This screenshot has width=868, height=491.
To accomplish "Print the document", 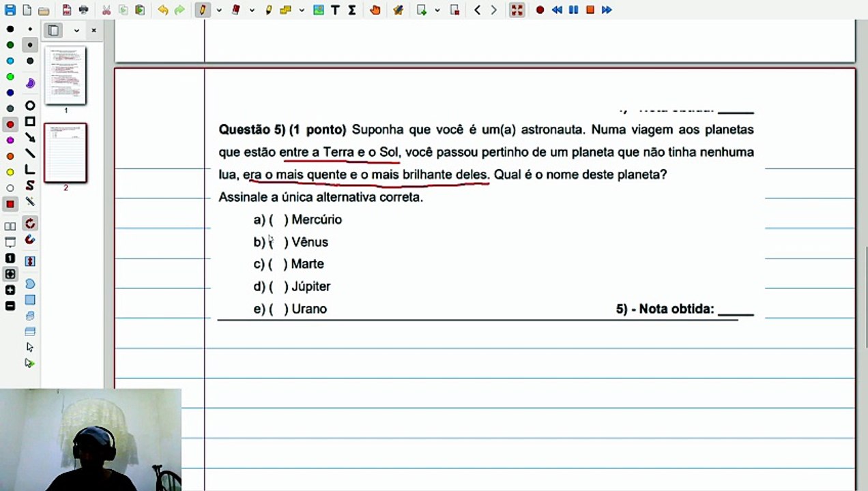I will click(x=83, y=10).
